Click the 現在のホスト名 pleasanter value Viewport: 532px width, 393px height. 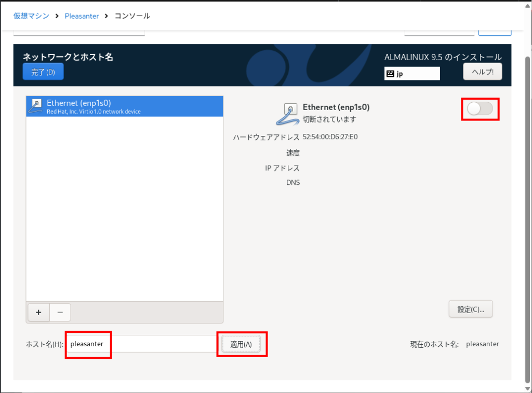tap(482, 344)
